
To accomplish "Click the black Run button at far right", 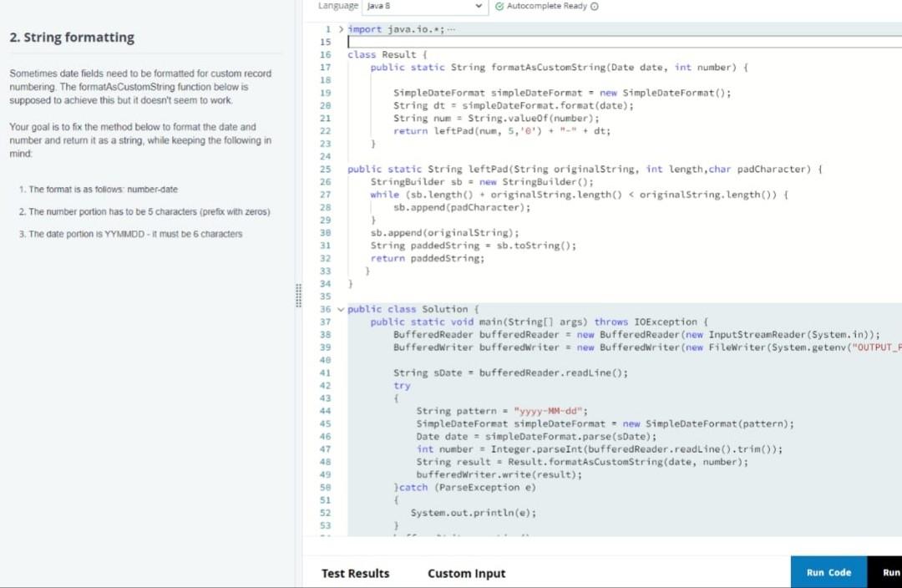I will coord(889,572).
